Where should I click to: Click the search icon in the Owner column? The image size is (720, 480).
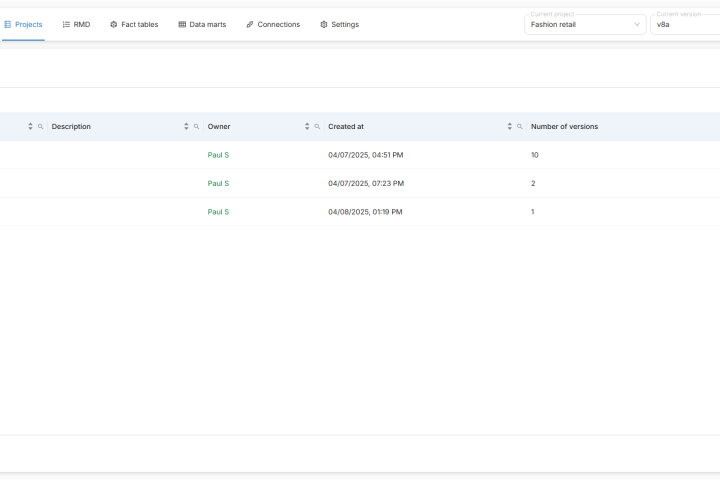point(318,127)
